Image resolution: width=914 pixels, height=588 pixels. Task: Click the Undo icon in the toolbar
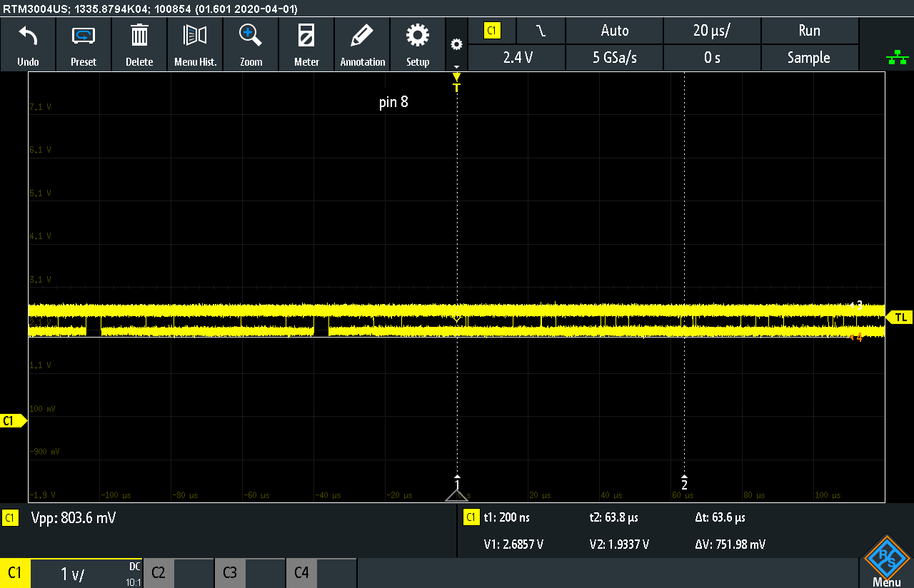pos(28,44)
